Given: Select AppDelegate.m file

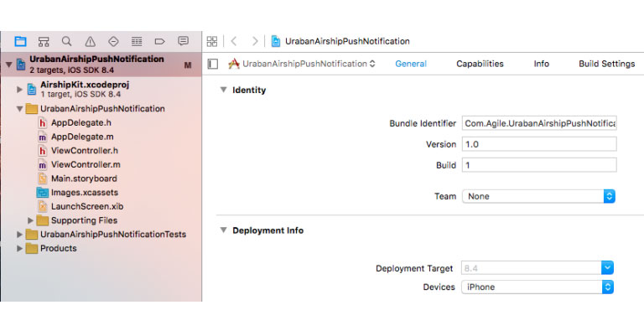Looking at the screenshot, I should 82,137.
